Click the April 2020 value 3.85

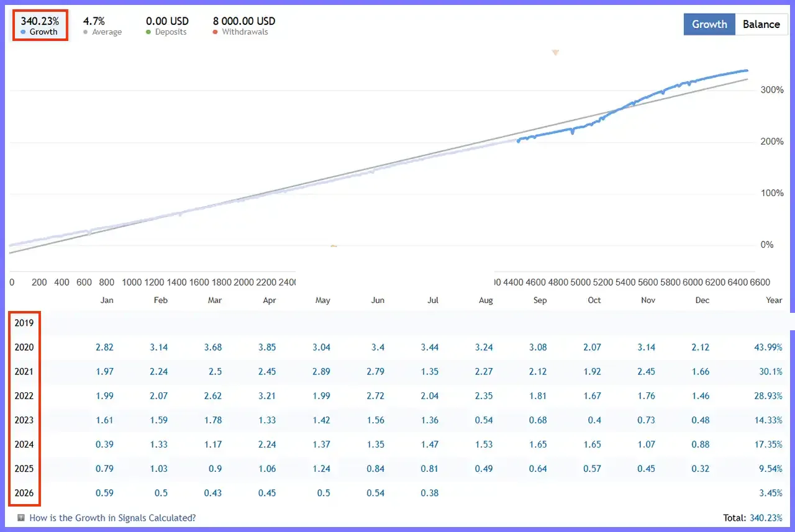tap(267, 348)
